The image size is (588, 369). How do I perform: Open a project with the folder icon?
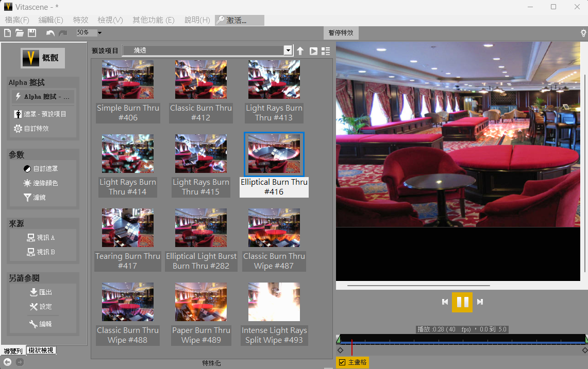pyautogui.click(x=20, y=33)
